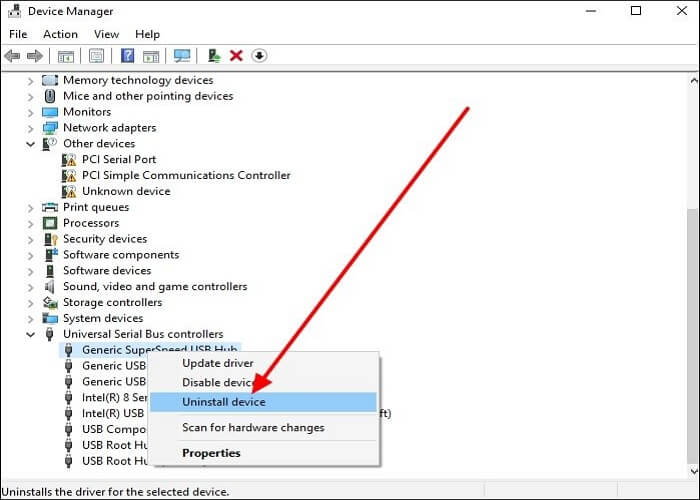Expand the Storage controllers category
This screenshot has width=700, height=500.
pos(30,303)
